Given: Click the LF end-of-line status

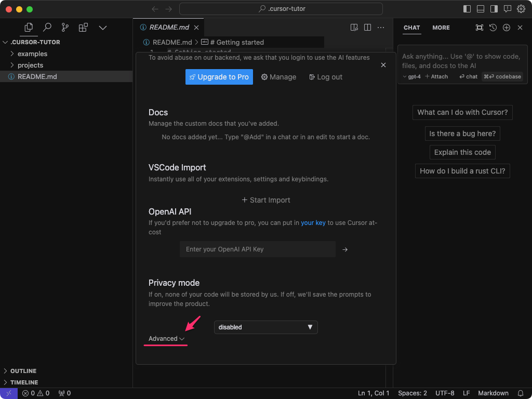Looking at the screenshot, I should 467,394.
